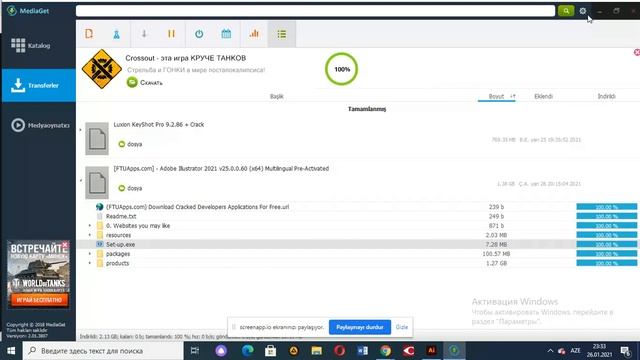Screen dimensions: 640x360
Task: Open Microsoft Store from taskbar
Action: 270,351
